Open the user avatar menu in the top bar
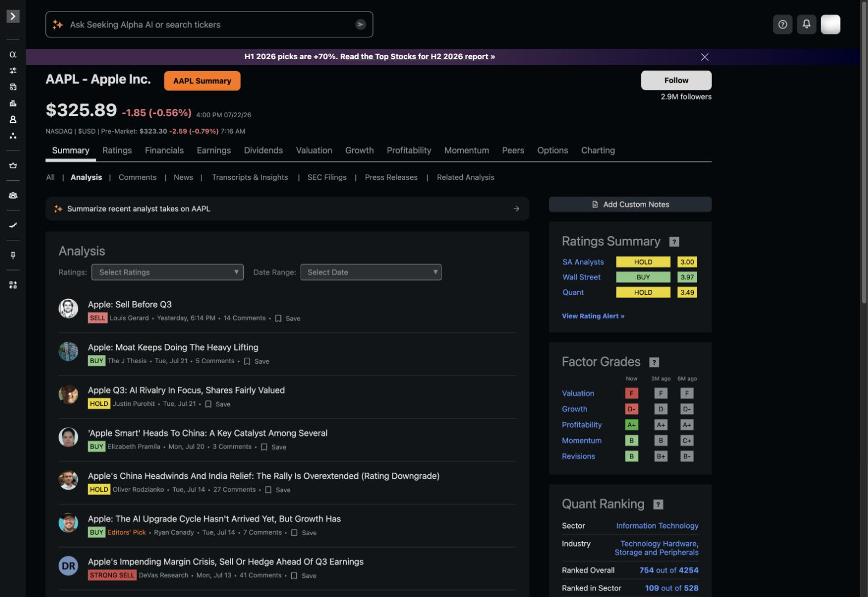The image size is (868, 597). pyautogui.click(x=830, y=25)
